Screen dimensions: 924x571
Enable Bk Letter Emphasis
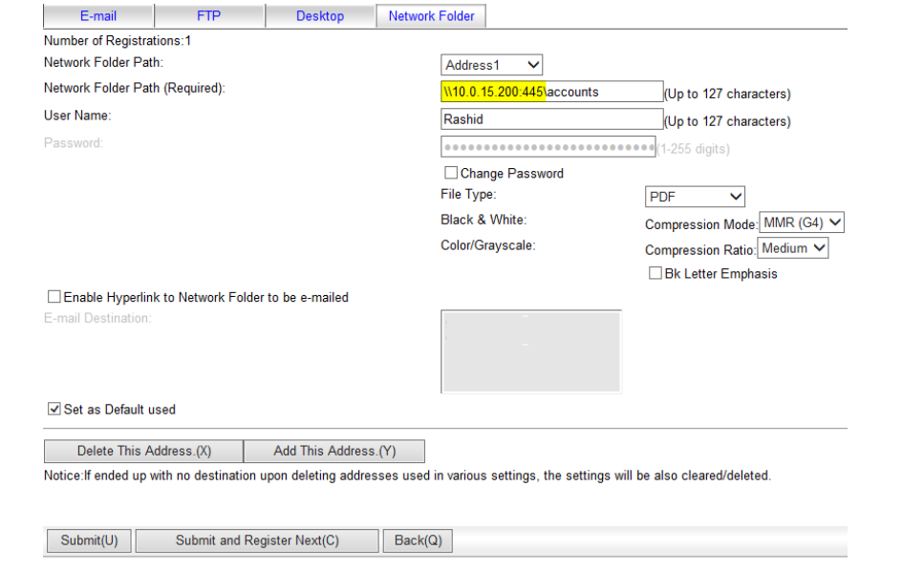tap(655, 273)
